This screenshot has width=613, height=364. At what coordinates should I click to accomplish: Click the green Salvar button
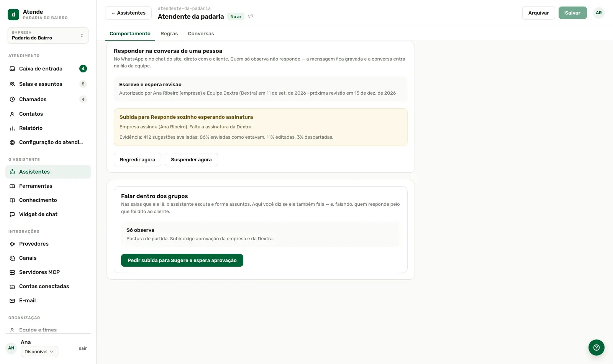572,13
